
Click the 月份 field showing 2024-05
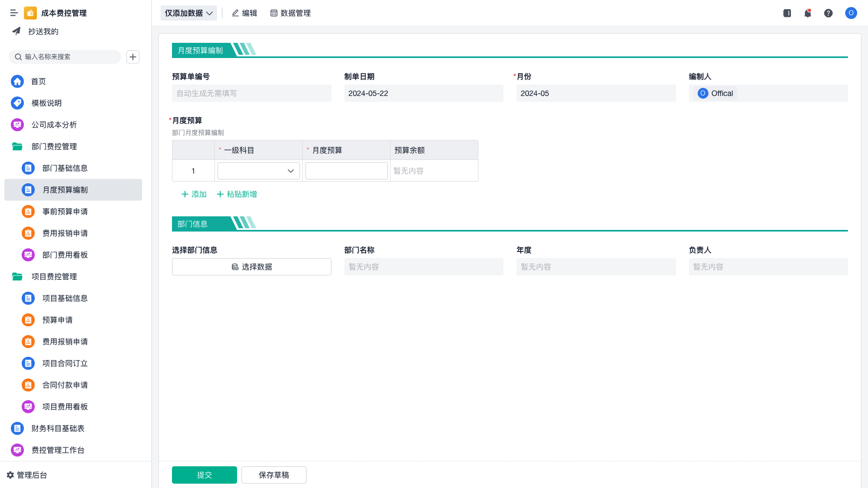(596, 93)
